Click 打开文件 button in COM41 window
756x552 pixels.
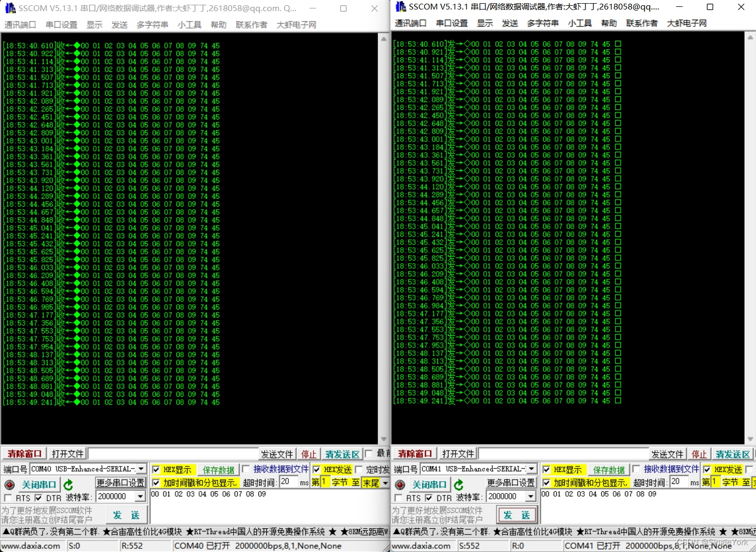458,454
